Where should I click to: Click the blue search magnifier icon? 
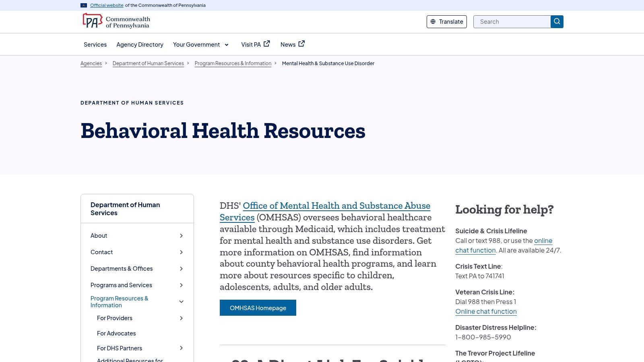557,22
